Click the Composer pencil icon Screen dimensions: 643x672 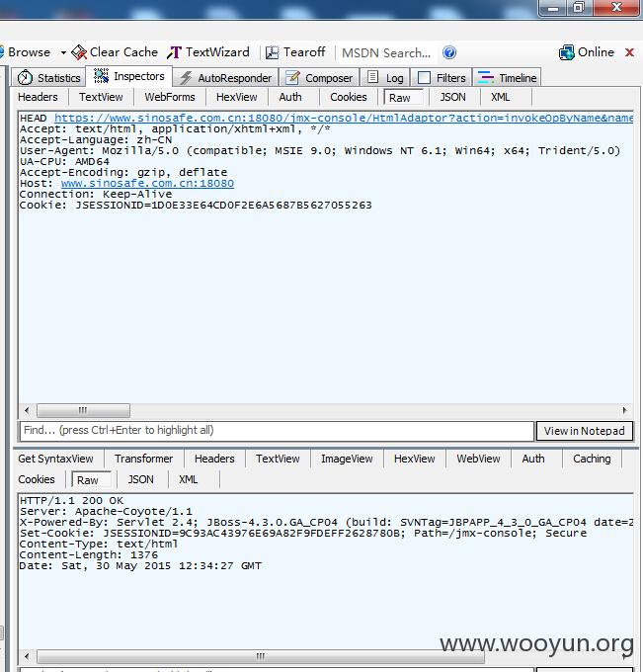[292, 77]
